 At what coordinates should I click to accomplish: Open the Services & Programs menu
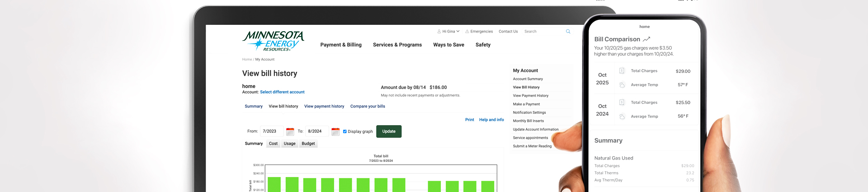[x=397, y=45]
